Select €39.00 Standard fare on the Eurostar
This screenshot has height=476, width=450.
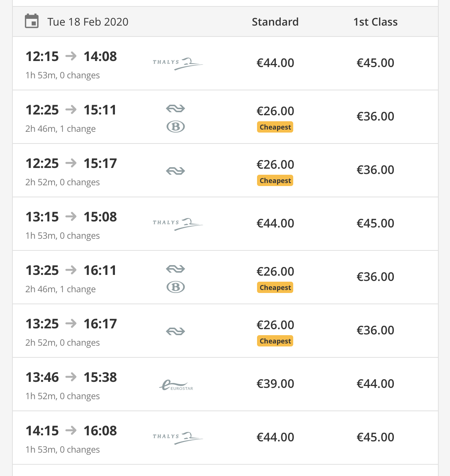[275, 384]
